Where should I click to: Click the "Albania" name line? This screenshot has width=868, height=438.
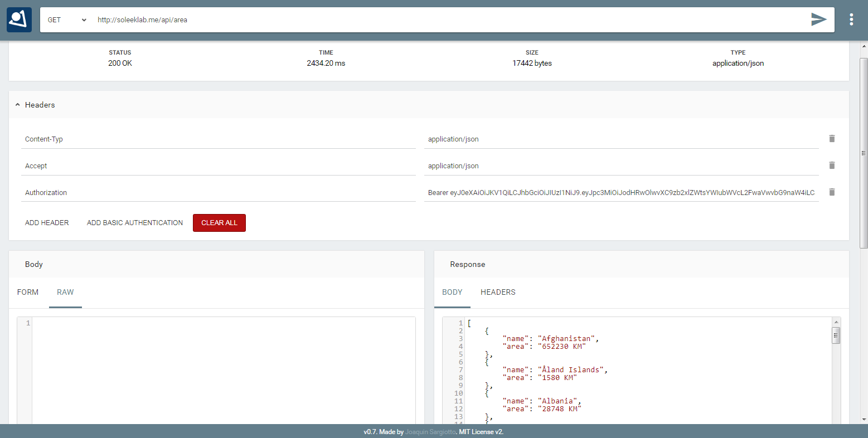[541, 401]
